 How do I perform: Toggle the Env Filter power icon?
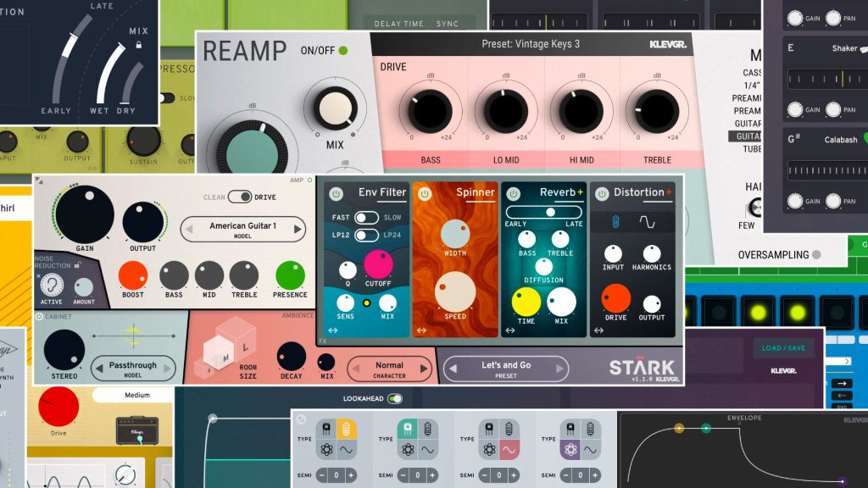(336, 194)
